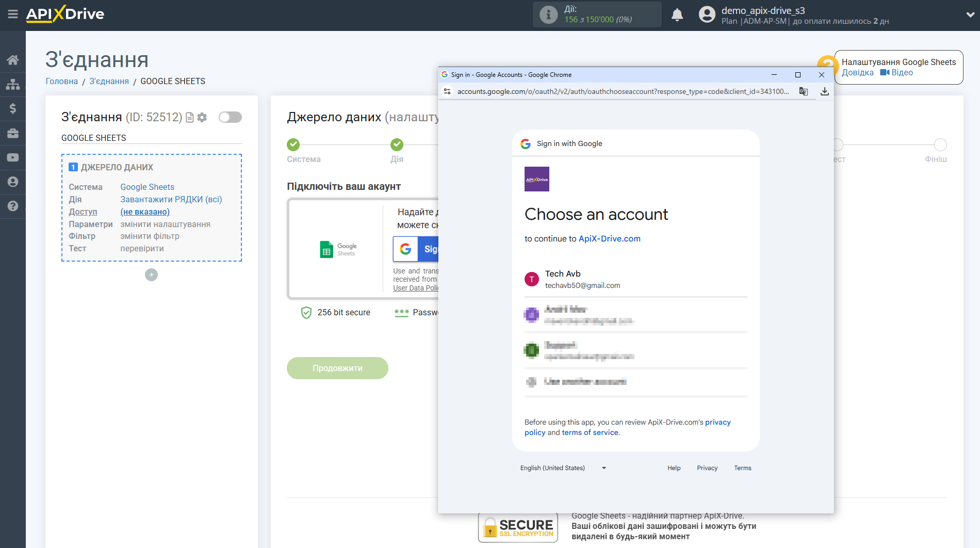The image size is (980, 548).
Task: Open the YouTube icon in the sidebar
Action: click(13, 157)
